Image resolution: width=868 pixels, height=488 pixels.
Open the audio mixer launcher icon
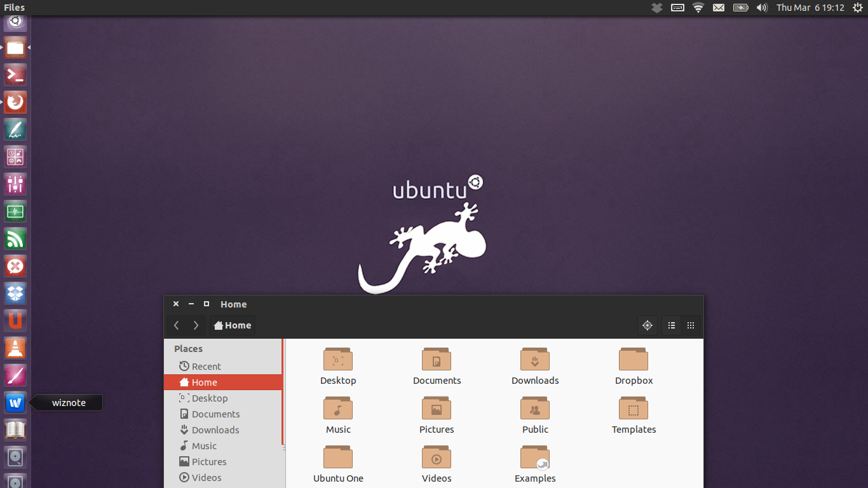pyautogui.click(x=15, y=184)
